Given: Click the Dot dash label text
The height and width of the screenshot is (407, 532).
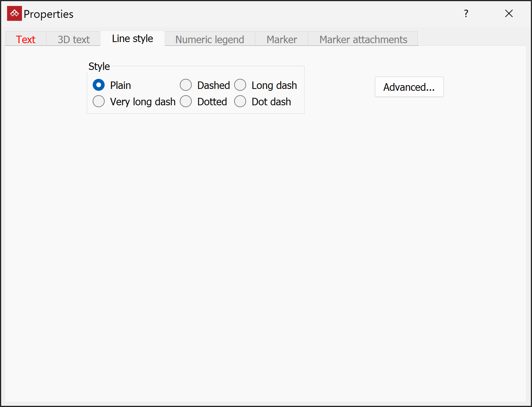Looking at the screenshot, I should [x=271, y=102].
